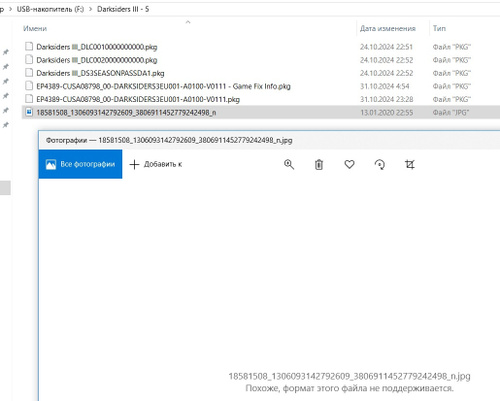Click the plus icon beside Добавить к

click(134, 164)
